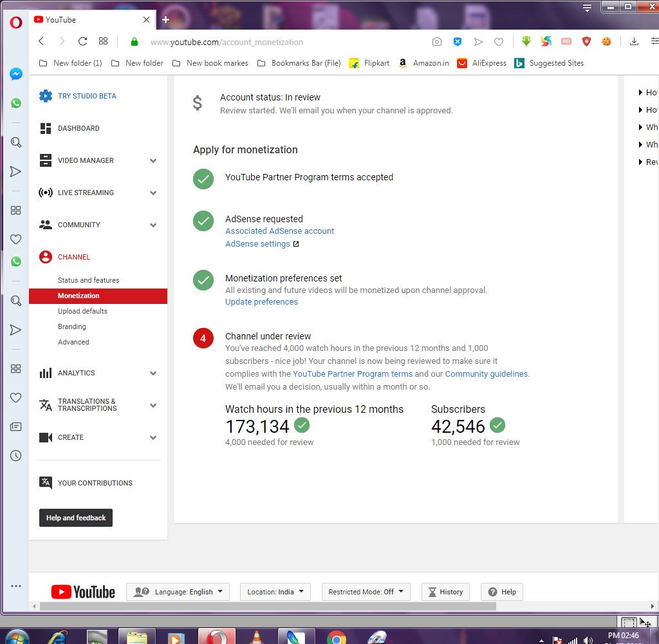Open Community guidelines link
Image resolution: width=659 pixels, height=644 pixels.
487,374
